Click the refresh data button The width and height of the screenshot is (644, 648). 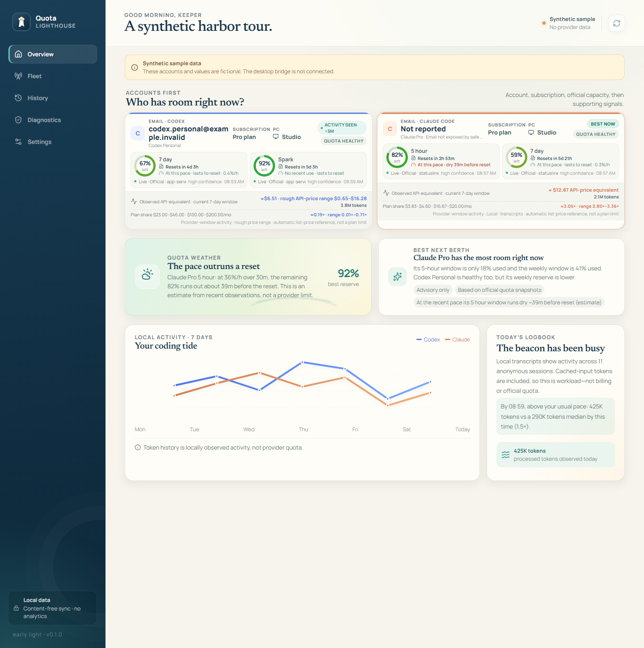[617, 23]
